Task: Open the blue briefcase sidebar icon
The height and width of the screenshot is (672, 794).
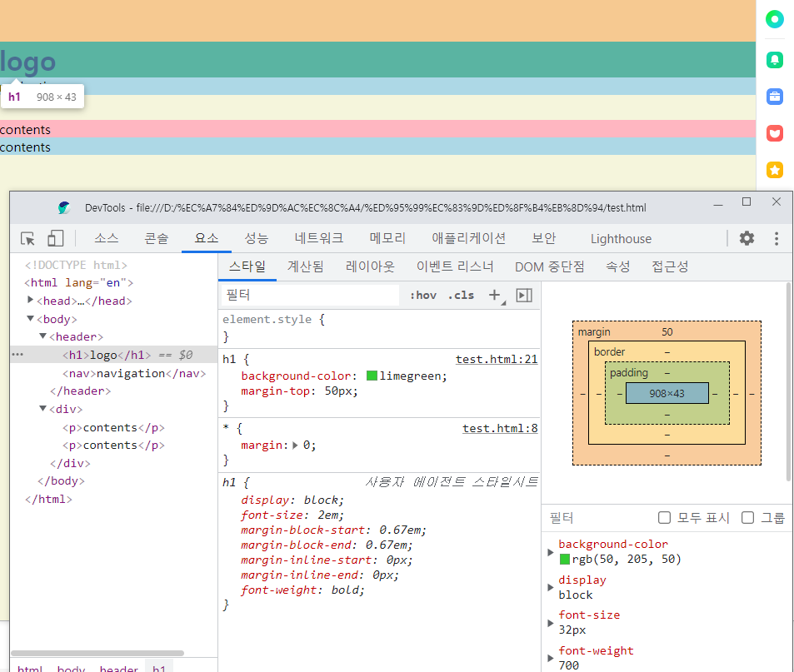Action: point(774,96)
